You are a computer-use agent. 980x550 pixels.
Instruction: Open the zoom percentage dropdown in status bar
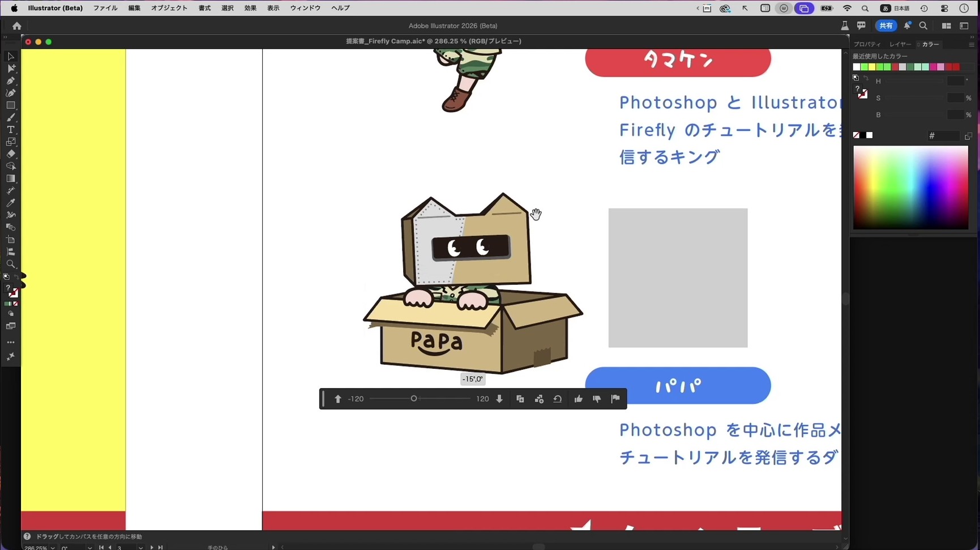click(x=52, y=548)
